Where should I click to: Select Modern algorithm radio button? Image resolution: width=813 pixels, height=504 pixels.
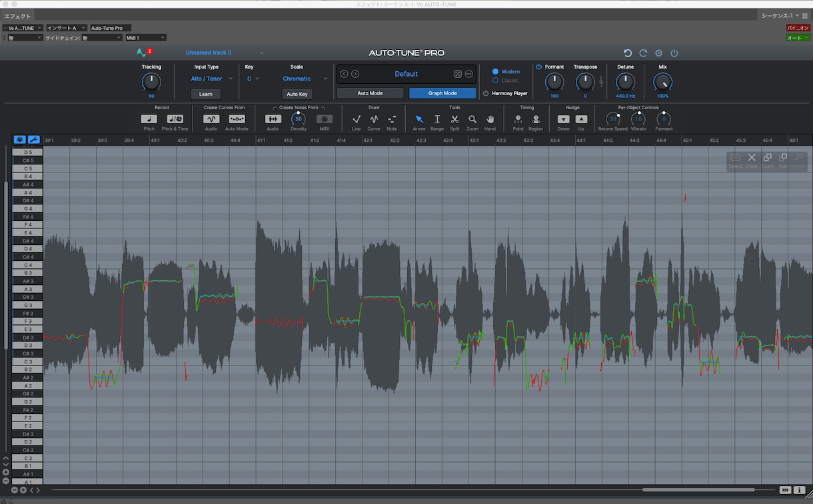click(495, 72)
